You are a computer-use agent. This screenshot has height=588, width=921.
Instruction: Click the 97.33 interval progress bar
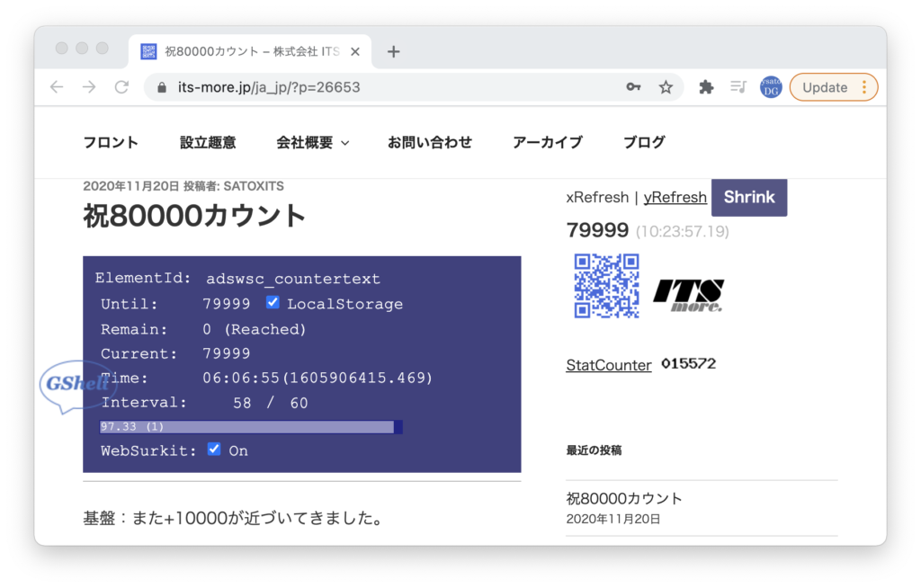(250, 427)
